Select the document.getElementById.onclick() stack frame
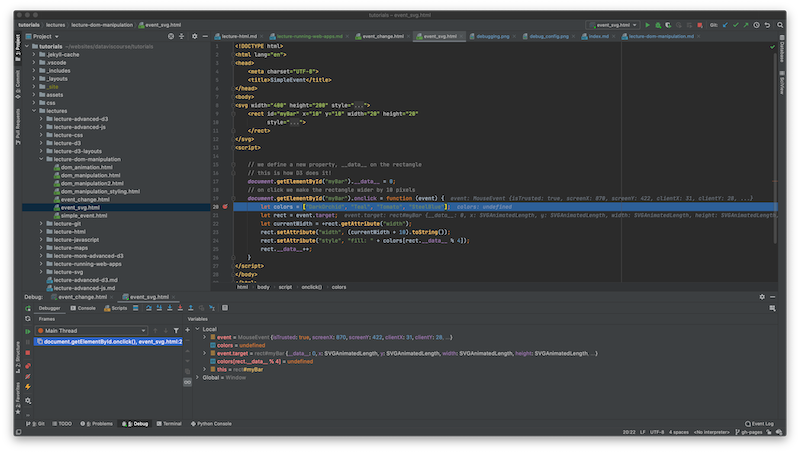 pos(108,342)
